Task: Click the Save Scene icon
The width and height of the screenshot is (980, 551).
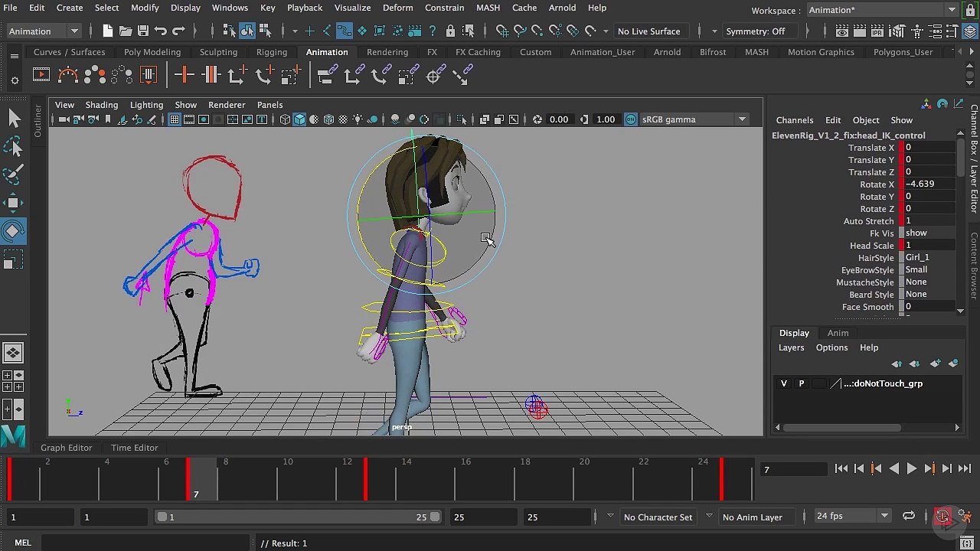Action: coord(143,31)
